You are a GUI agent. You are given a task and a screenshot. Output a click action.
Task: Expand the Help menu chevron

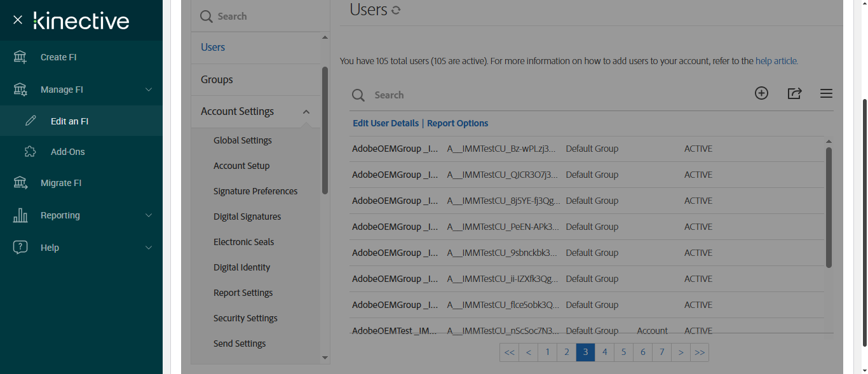click(149, 248)
